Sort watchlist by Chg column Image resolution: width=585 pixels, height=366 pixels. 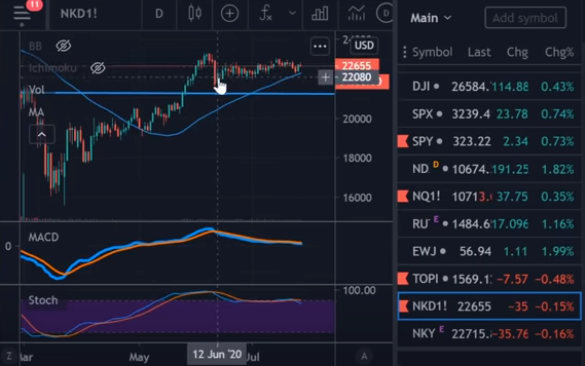tap(517, 52)
